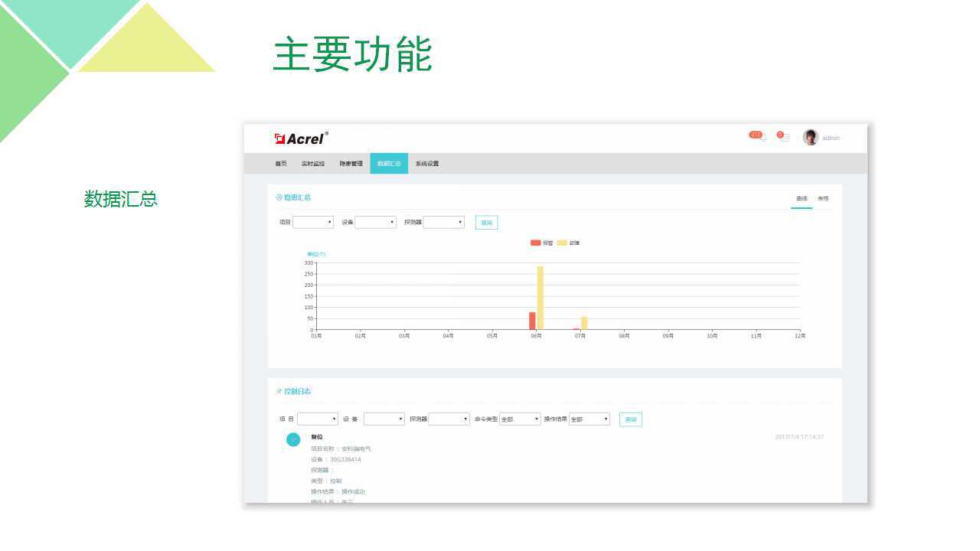Viewport: 980px width, 551px height.
Task: Click the 数据汇总 slide label on the left
Action: (121, 199)
